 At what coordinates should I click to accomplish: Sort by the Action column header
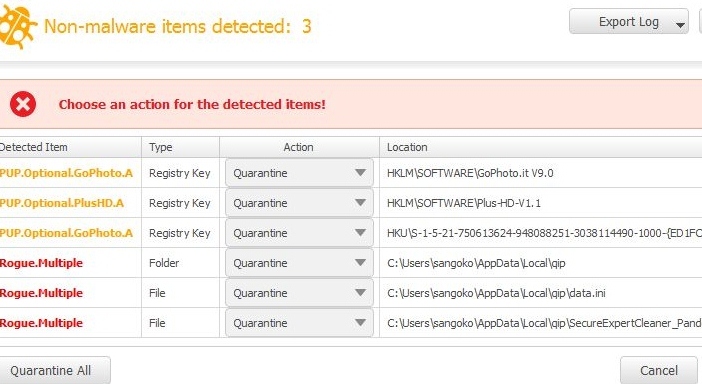tap(299, 147)
